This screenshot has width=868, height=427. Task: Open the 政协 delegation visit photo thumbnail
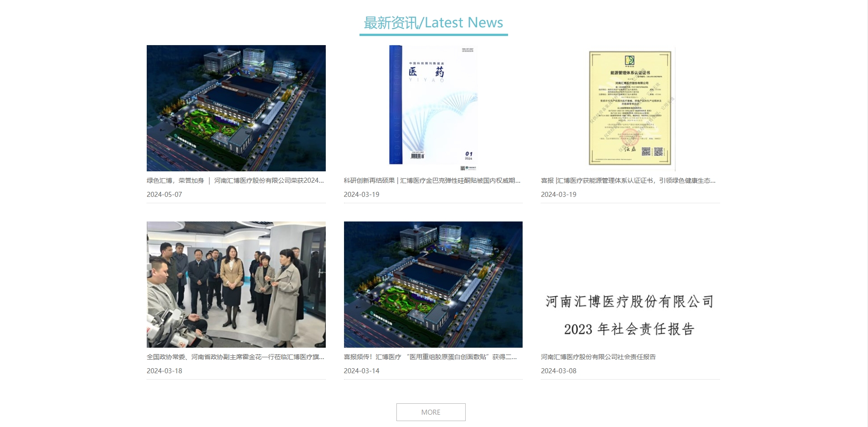point(236,284)
